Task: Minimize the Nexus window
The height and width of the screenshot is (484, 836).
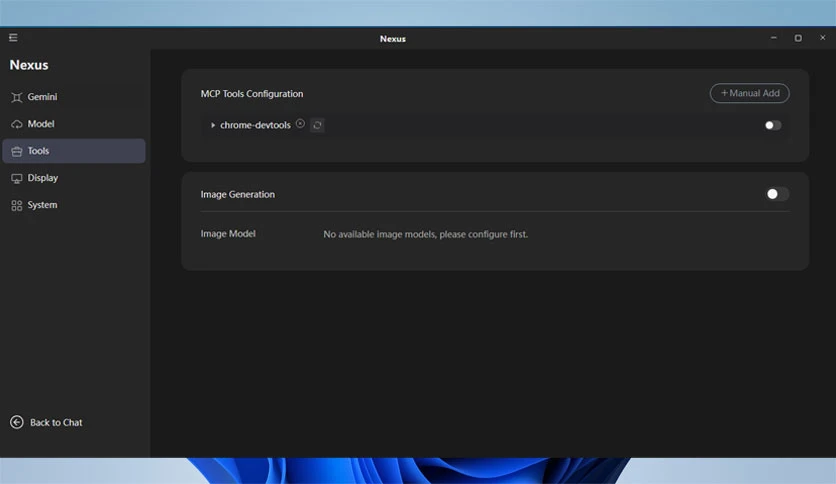Action: click(x=774, y=38)
